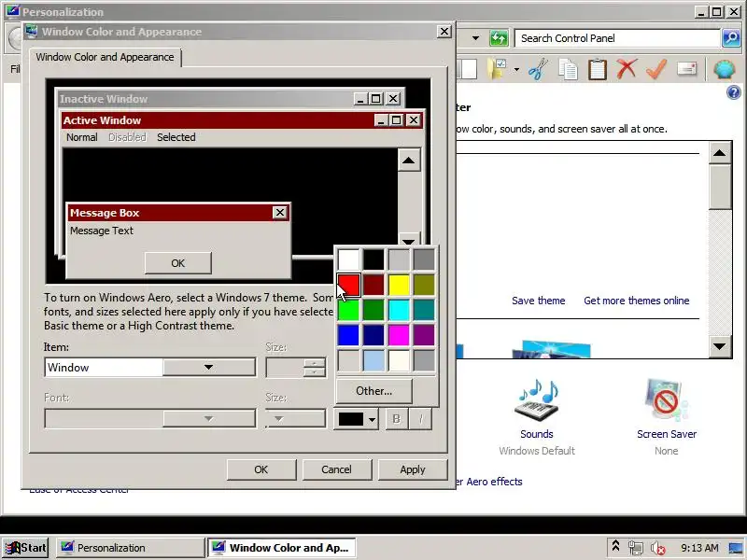Click the teal shell toolbar icon
Viewport: 747px width, 560px height.
click(x=725, y=69)
